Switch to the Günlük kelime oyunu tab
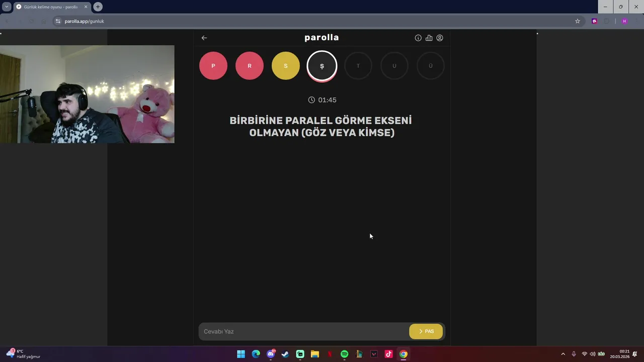 (51, 7)
